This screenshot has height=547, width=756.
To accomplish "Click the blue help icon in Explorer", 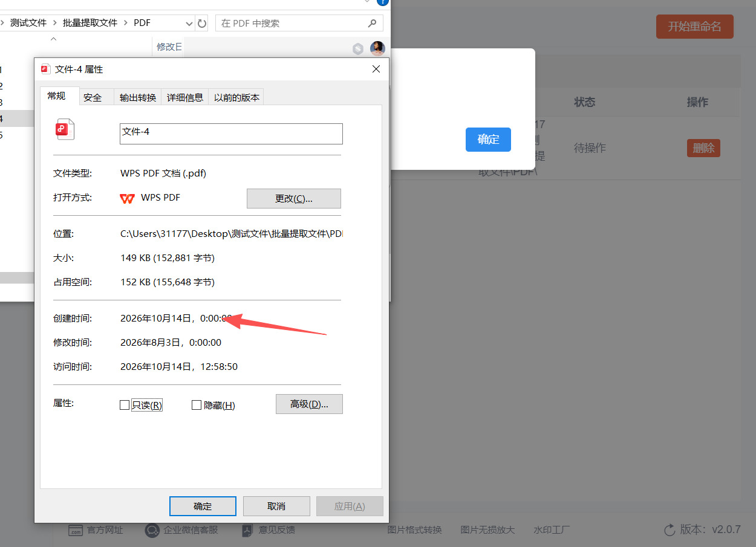I will (383, 2).
